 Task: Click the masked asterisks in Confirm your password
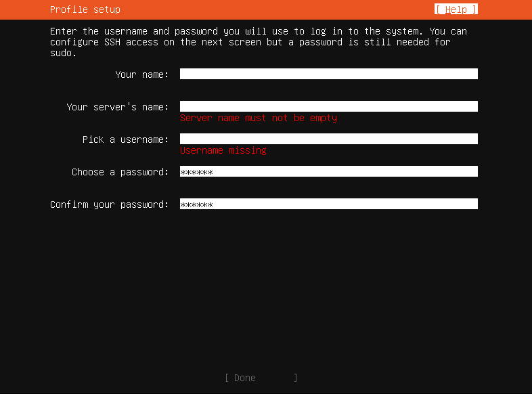(196, 204)
